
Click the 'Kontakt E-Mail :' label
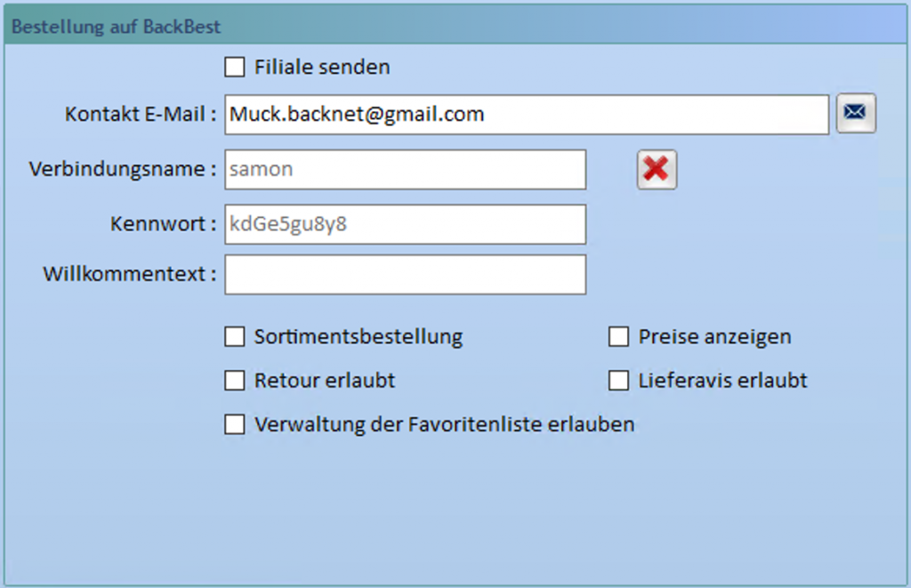(x=141, y=115)
